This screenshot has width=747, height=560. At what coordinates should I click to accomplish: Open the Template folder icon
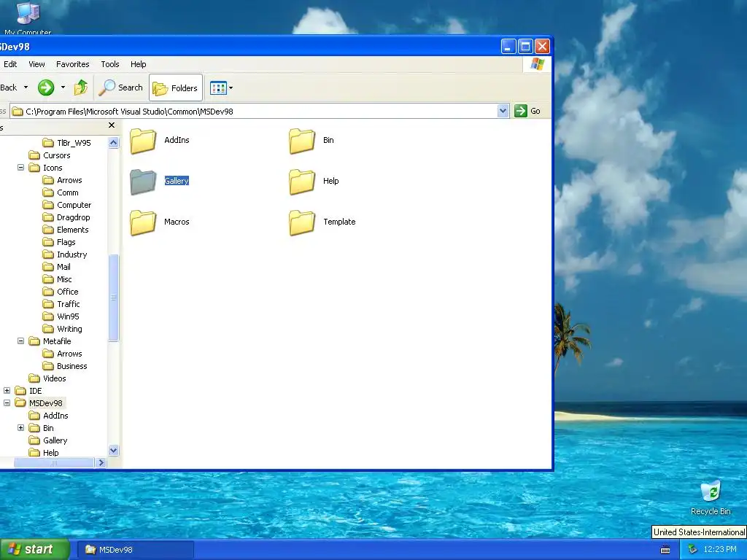pyautogui.click(x=302, y=222)
